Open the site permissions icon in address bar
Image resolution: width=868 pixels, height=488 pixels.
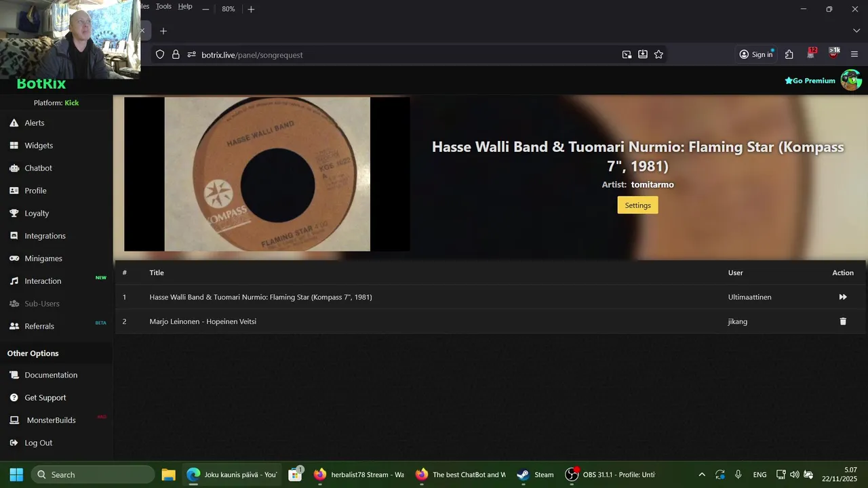[192, 55]
